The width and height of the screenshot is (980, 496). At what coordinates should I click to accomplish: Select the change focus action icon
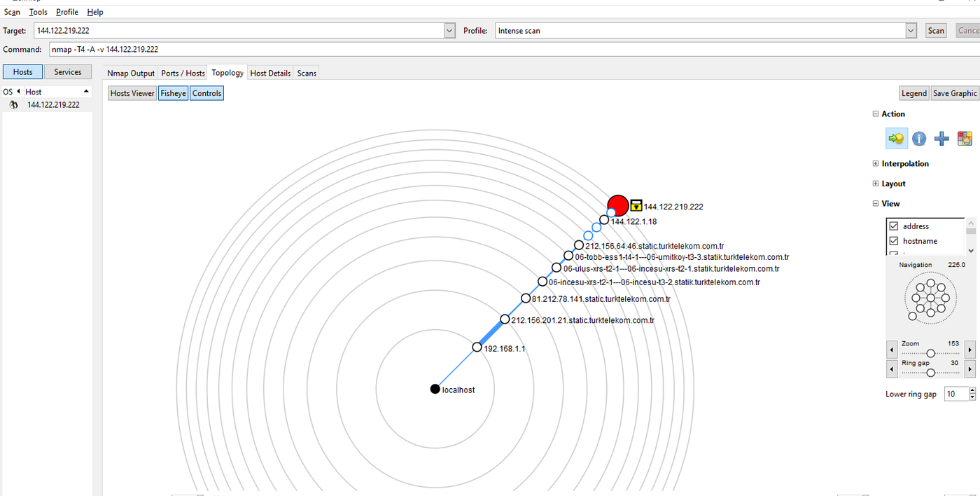[897, 138]
